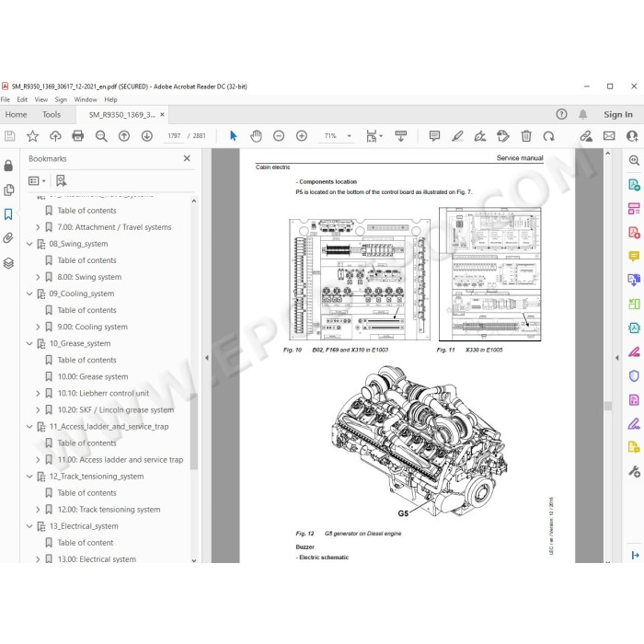Switch to Tools tab
644x644 pixels.
coord(52,115)
